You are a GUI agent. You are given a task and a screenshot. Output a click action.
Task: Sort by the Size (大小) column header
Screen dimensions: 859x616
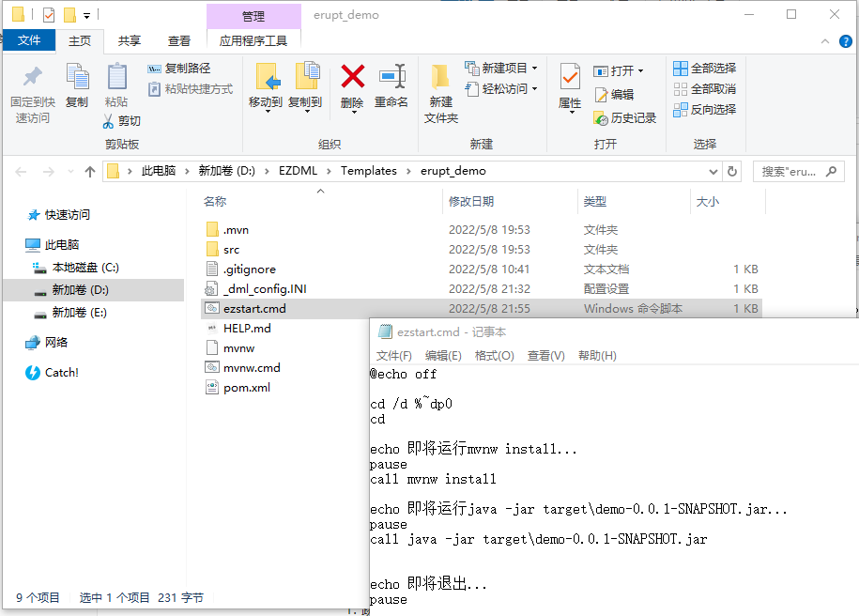[x=729, y=202]
